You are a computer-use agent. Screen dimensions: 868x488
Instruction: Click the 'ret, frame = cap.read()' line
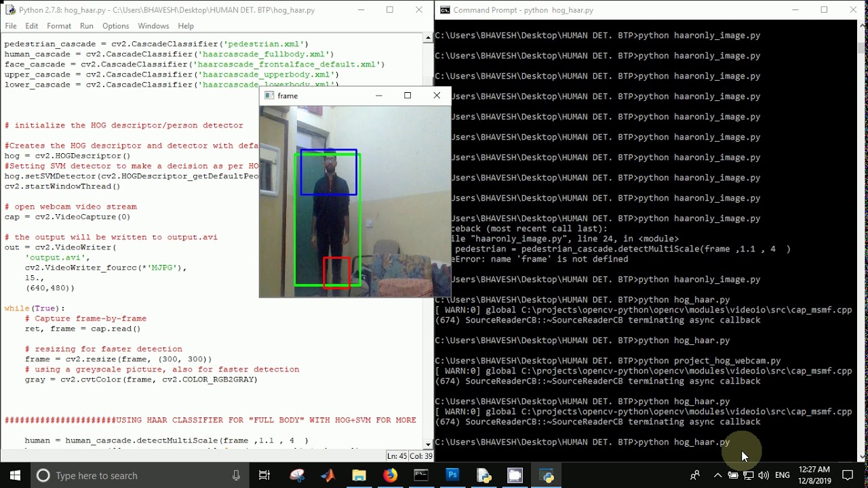(x=83, y=329)
